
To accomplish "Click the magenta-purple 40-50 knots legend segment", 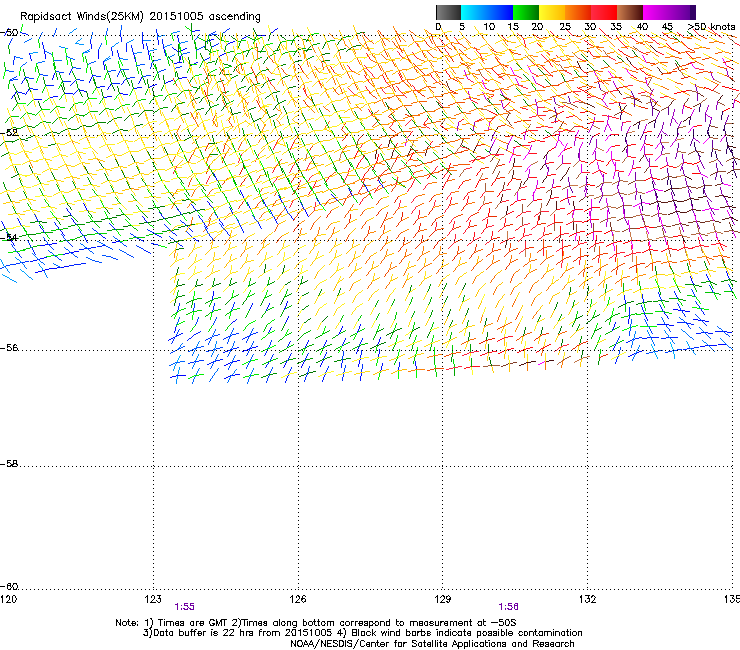I will click(669, 12).
